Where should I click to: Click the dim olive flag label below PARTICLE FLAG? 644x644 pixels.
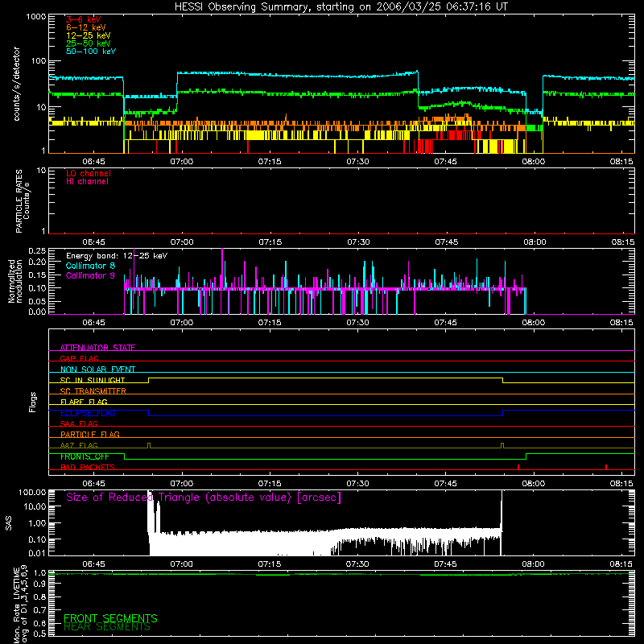click(x=79, y=445)
